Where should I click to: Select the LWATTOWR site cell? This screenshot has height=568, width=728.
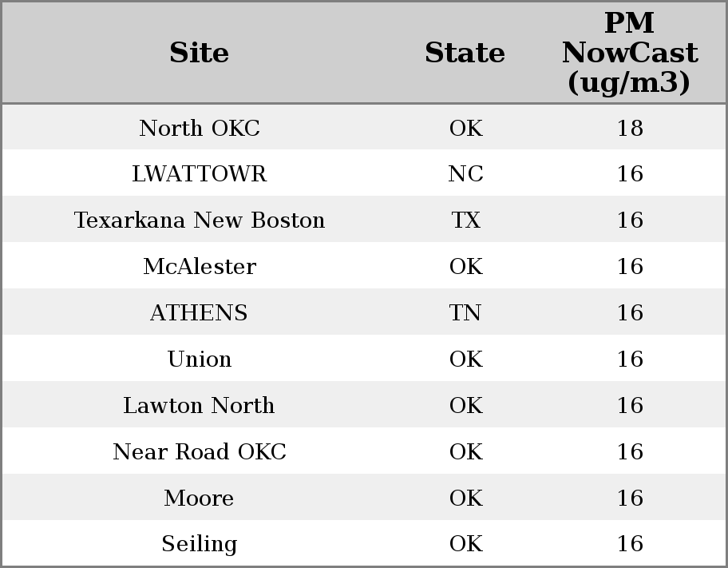pos(200,174)
